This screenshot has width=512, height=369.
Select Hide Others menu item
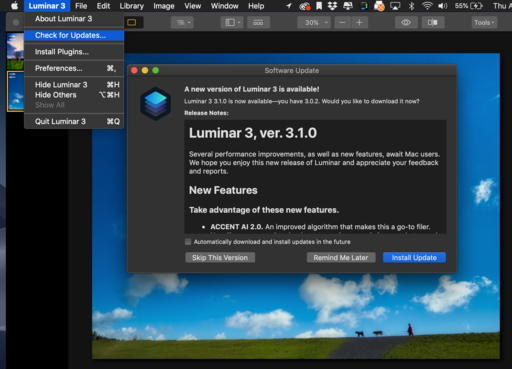(x=74, y=95)
